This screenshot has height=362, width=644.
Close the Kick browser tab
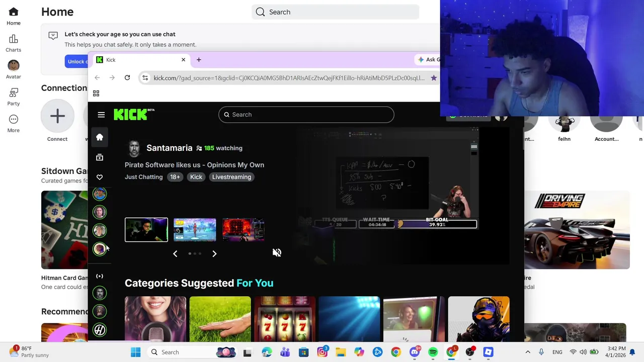pos(183,60)
